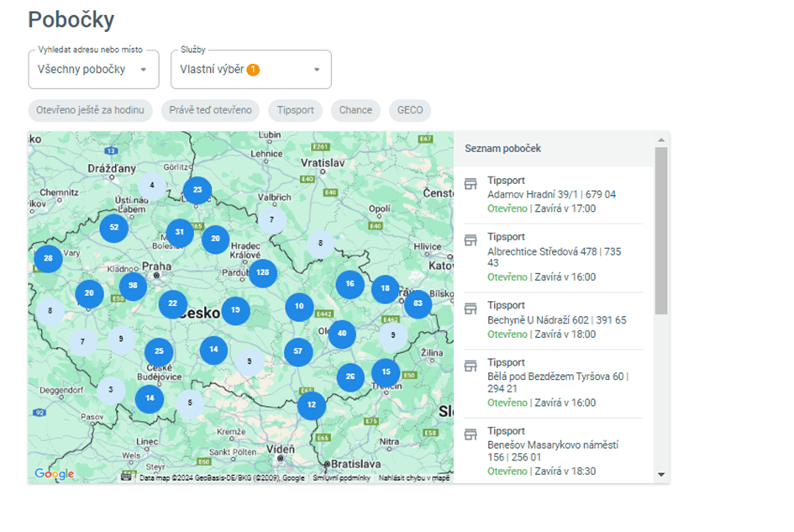Click light cluster 3 near Deggendorf

coord(111,390)
